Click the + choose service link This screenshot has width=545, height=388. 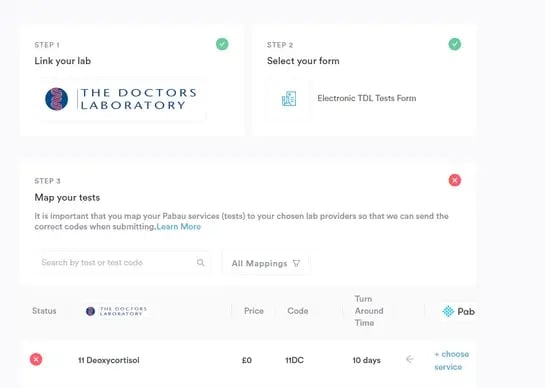coord(452,361)
